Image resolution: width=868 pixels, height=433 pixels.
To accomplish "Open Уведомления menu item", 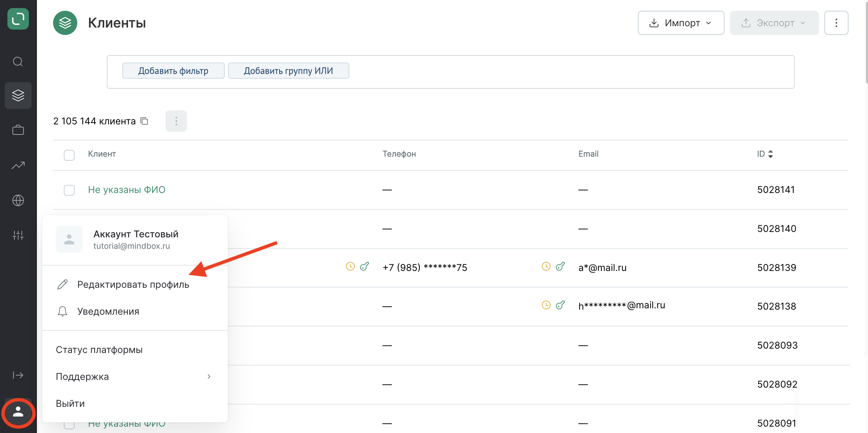I will tap(135, 311).
